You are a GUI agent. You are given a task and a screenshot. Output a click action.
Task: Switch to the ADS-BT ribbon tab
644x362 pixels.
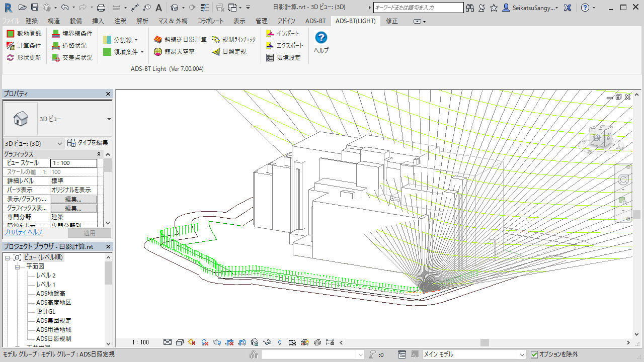click(315, 21)
